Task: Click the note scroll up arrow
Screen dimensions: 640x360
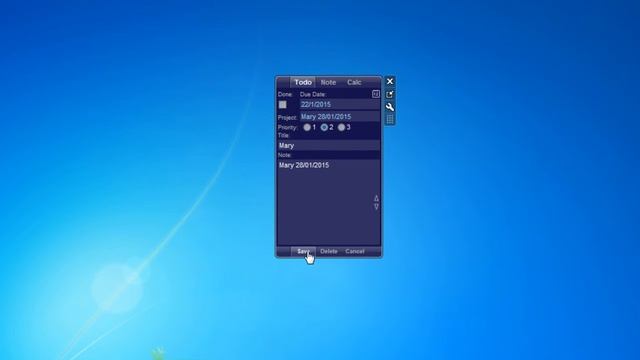Action: pyautogui.click(x=376, y=198)
